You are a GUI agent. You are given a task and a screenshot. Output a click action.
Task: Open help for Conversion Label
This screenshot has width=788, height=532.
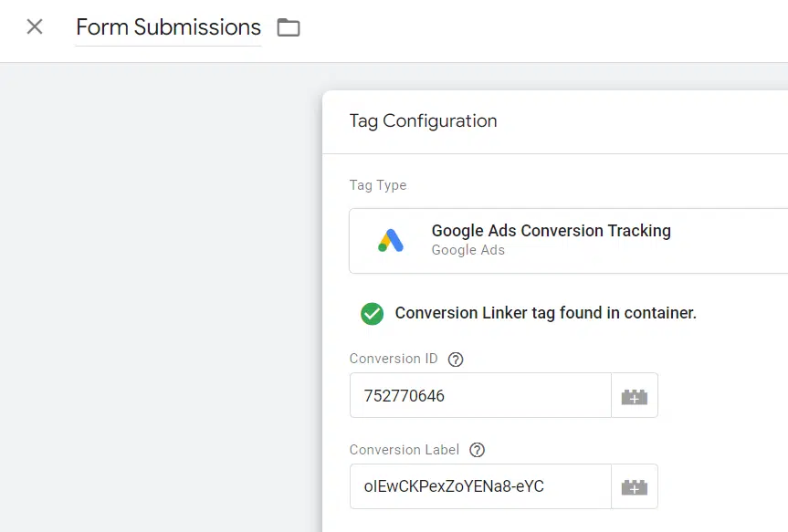(x=478, y=450)
